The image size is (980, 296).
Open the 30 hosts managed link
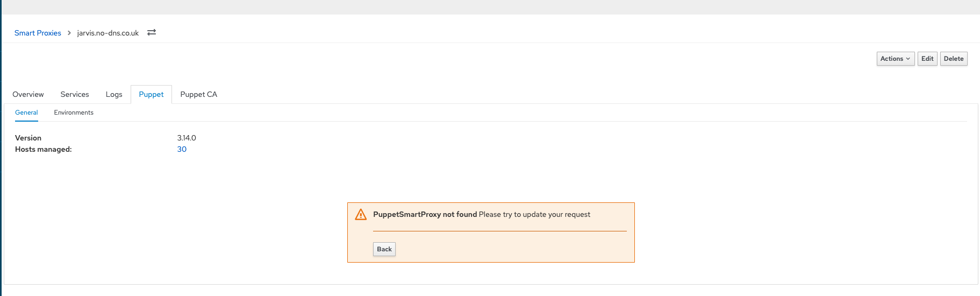(182, 149)
